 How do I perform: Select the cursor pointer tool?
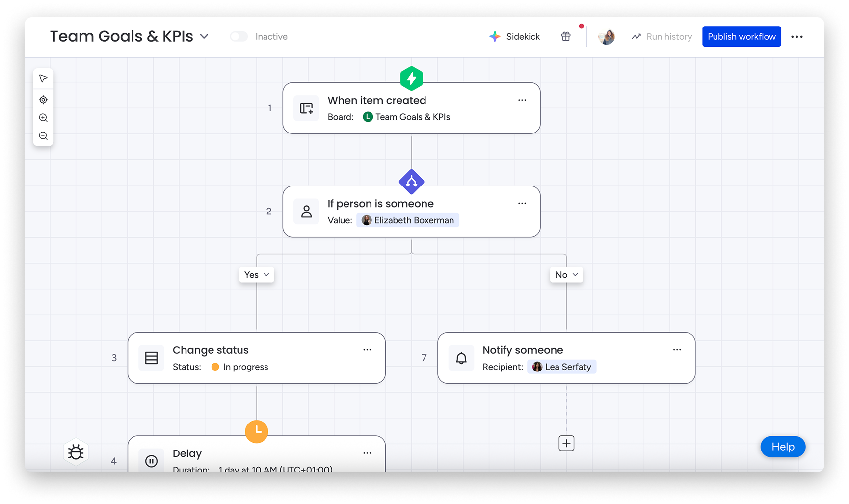tap(43, 79)
